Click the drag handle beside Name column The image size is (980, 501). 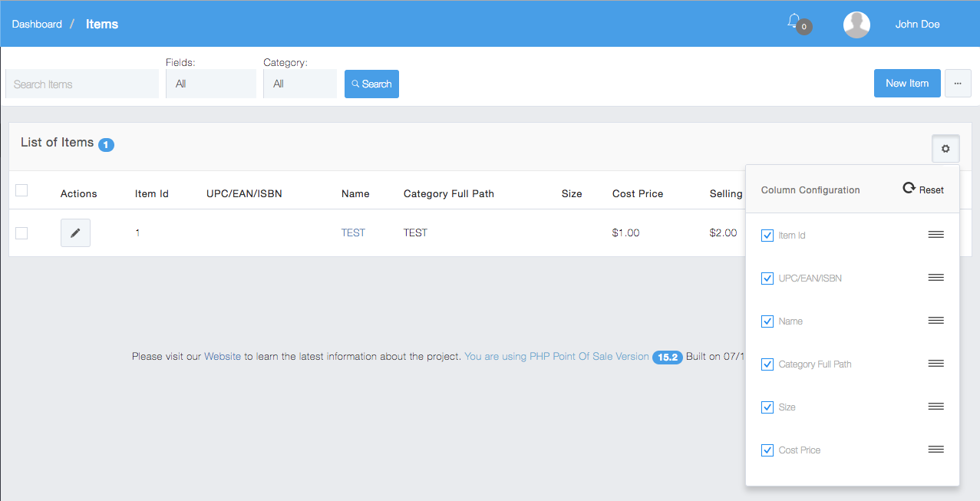tap(935, 321)
